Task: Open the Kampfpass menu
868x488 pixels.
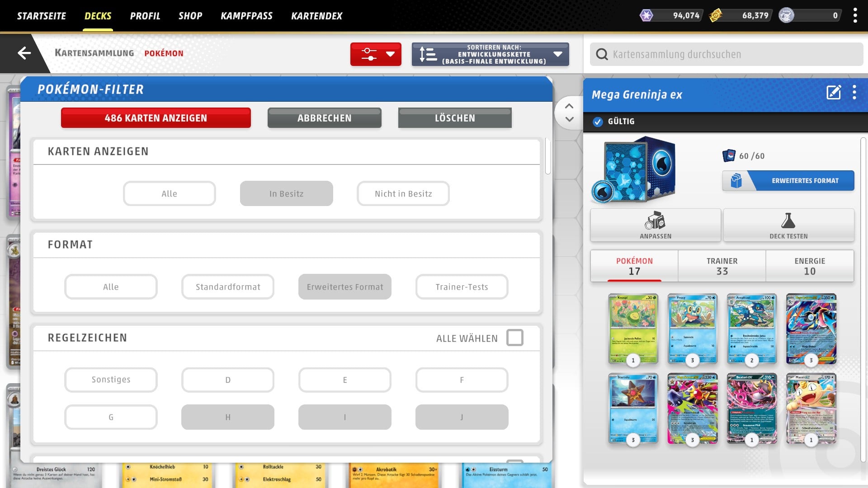Action: pos(246,16)
